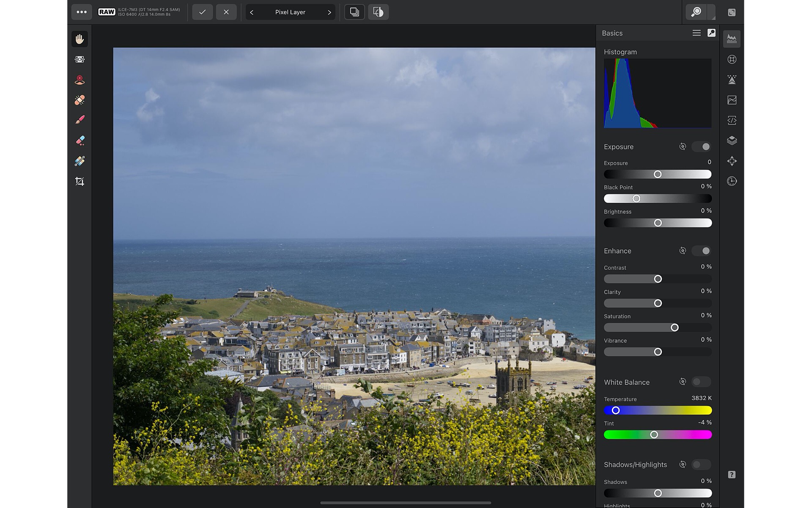Click the Basics panel pin icon

pyautogui.click(x=711, y=33)
